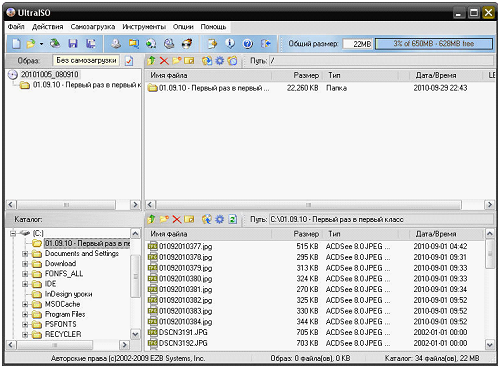This screenshot has width=500, height=381.
Task: Click the New image toolbar icon
Action: (16, 44)
